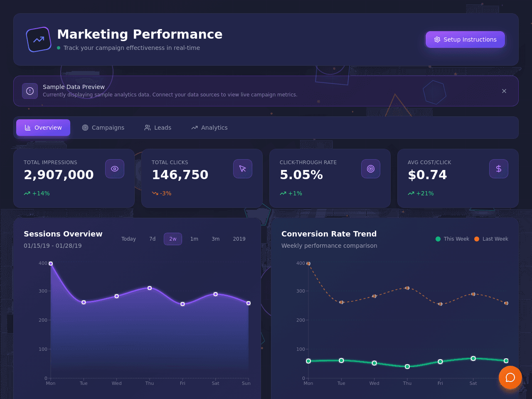The image size is (532, 399).
Task: Click the Thursday data point on Sessions chart
Action: coord(150,288)
